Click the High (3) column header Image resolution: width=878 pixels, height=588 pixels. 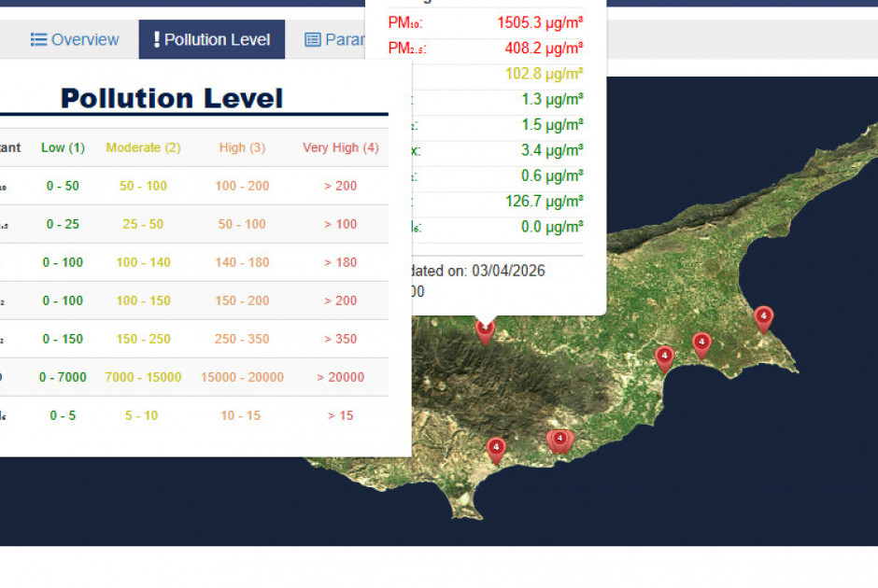point(242,147)
